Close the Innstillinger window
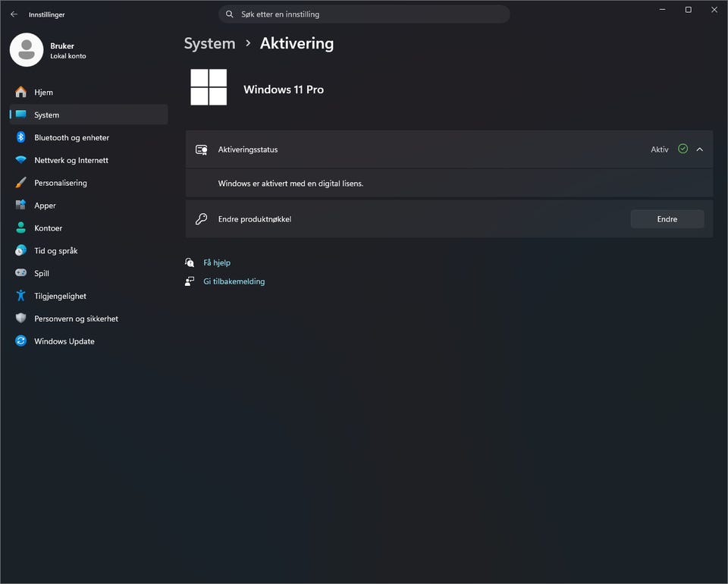This screenshot has width=728, height=584. point(714,10)
